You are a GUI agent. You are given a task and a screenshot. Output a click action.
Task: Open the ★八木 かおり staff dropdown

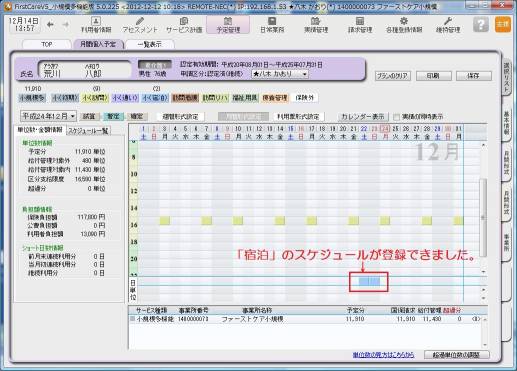280,74
